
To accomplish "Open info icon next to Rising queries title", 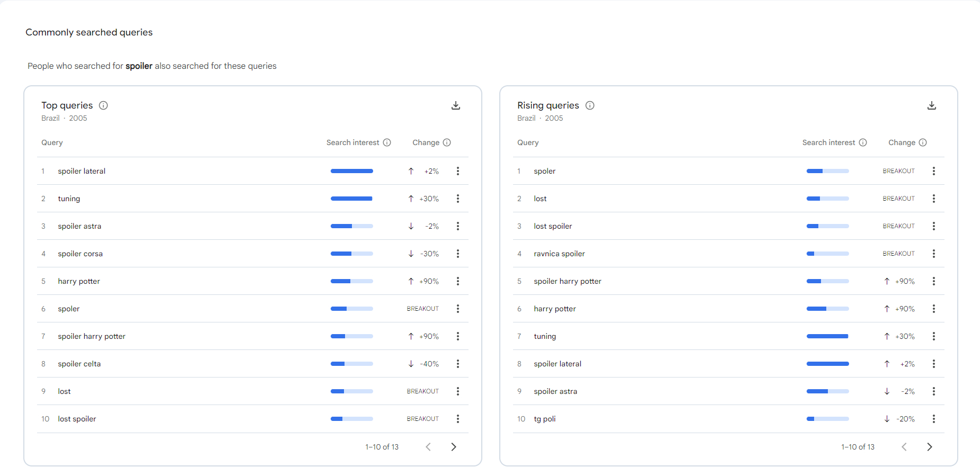I will 589,105.
